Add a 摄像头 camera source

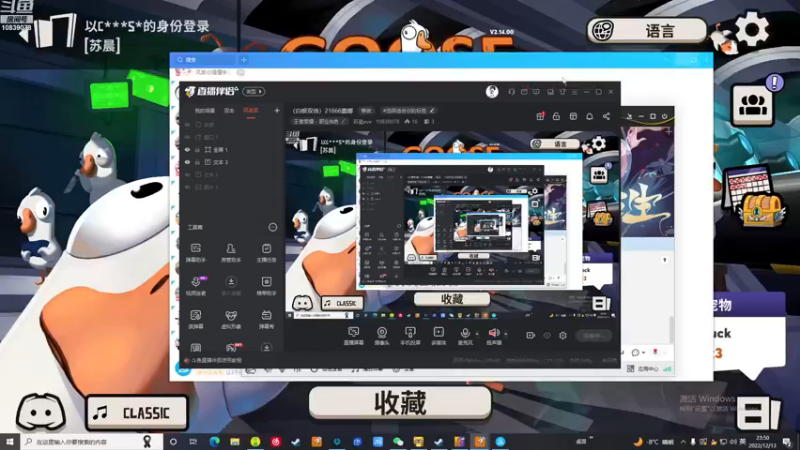coord(382,336)
